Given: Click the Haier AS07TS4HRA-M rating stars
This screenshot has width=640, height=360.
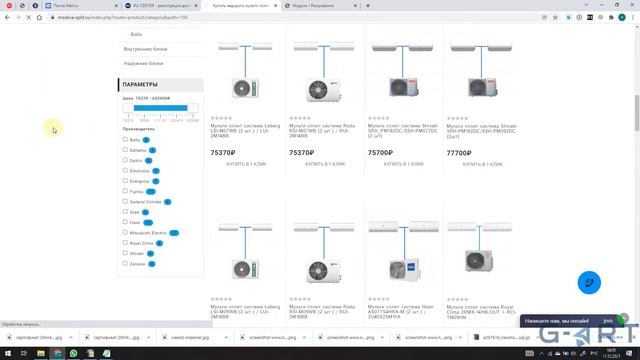Looking at the screenshot, I should coord(379,299).
